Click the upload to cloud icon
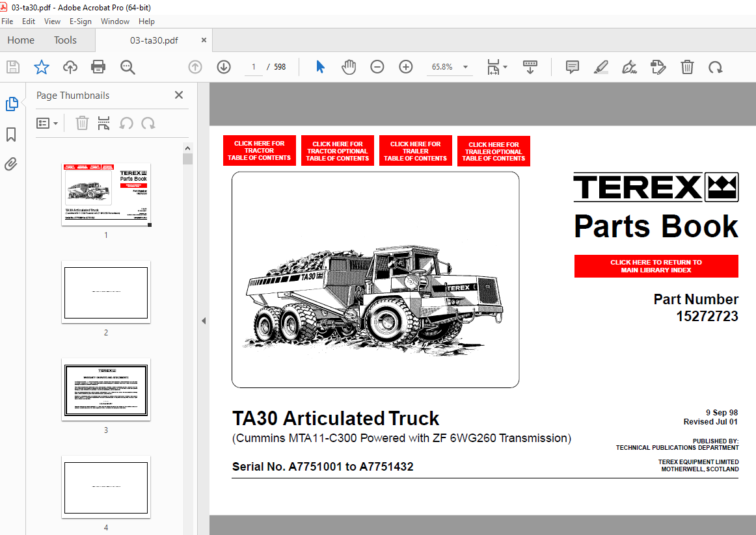 tap(70, 67)
